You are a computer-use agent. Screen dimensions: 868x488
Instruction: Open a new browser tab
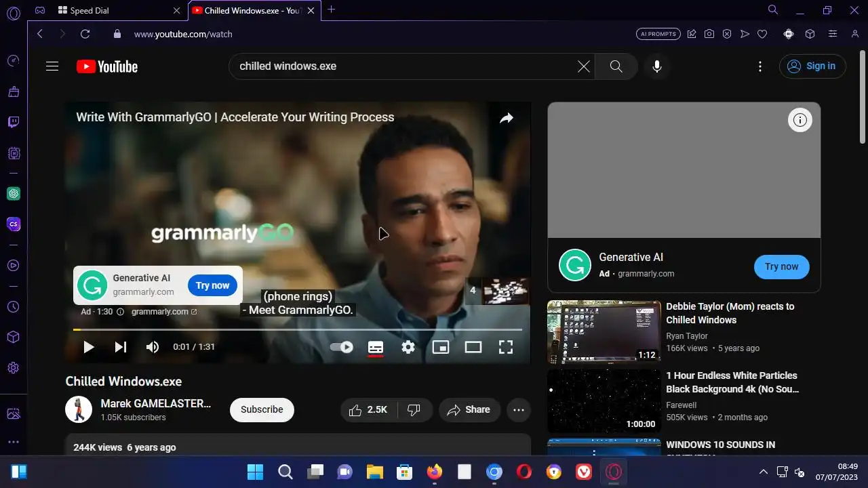click(331, 9)
